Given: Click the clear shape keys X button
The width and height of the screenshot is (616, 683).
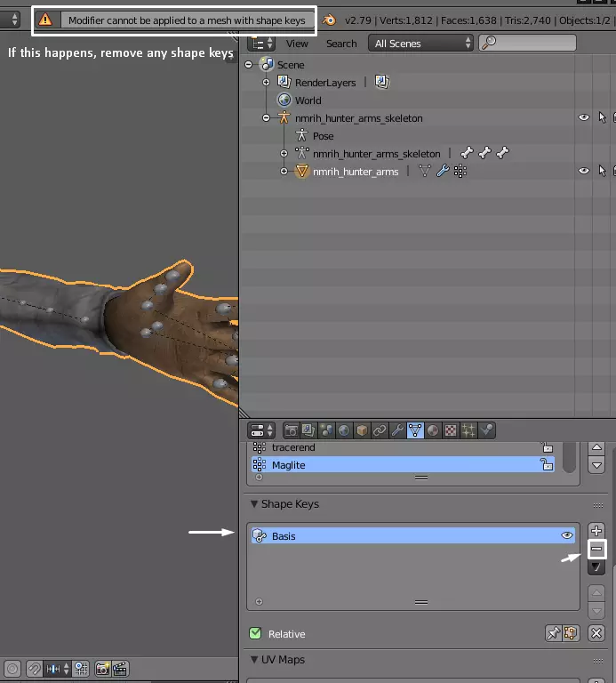Looking at the screenshot, I should tap(596, 633).
